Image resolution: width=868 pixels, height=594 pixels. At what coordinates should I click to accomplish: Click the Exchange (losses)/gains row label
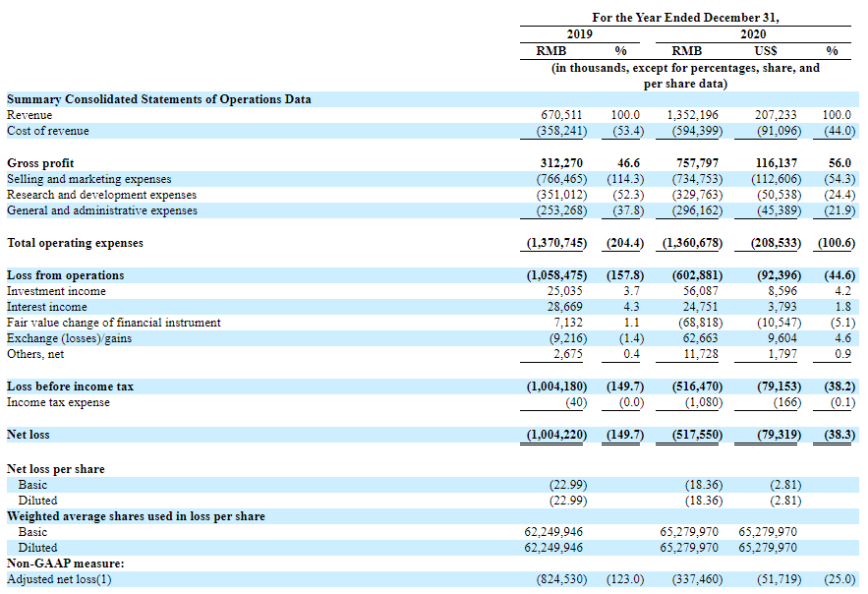(69, 338)
